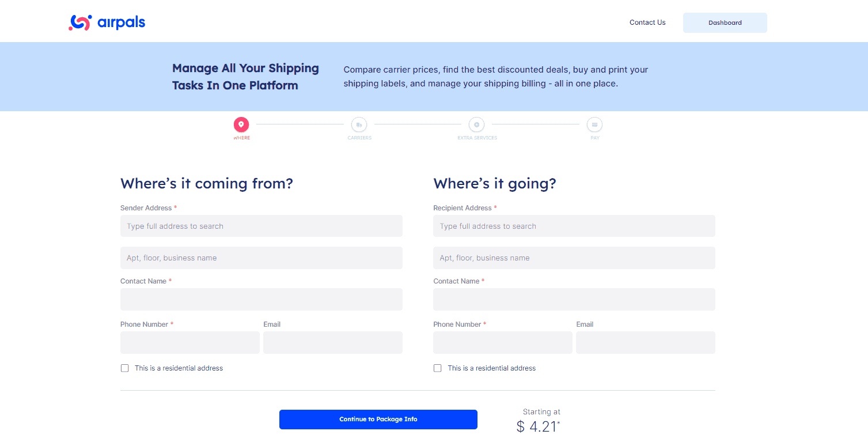Screen dimensions: 868x442
Task: Click the starting price asterisk note
Action: tap(558, 422)
